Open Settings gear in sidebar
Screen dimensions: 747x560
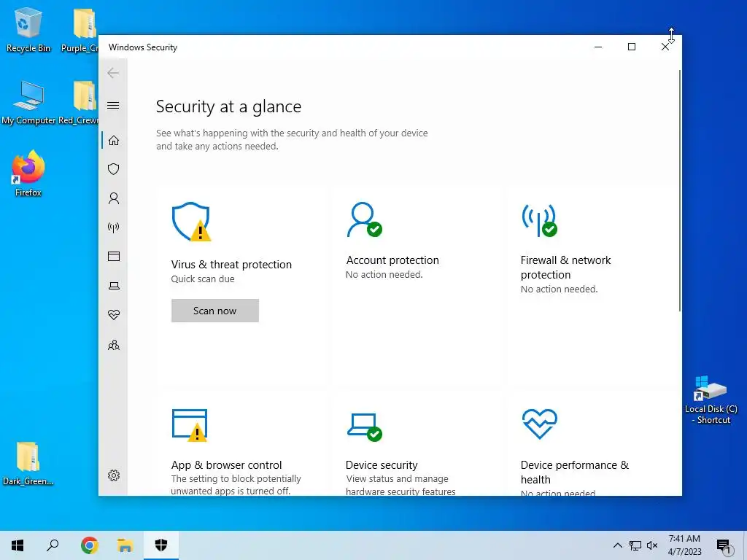coord(113,475)
